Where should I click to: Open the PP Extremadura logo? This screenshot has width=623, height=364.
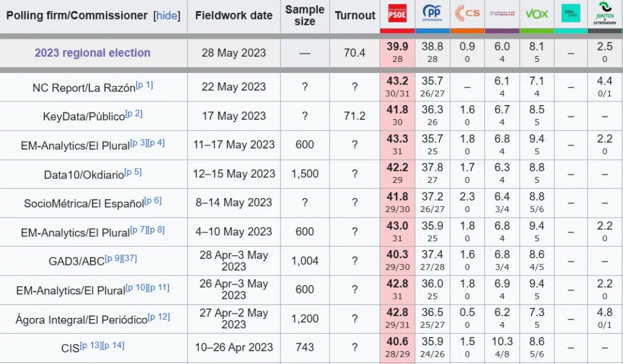pyautogui.click(x=432, y=13)
